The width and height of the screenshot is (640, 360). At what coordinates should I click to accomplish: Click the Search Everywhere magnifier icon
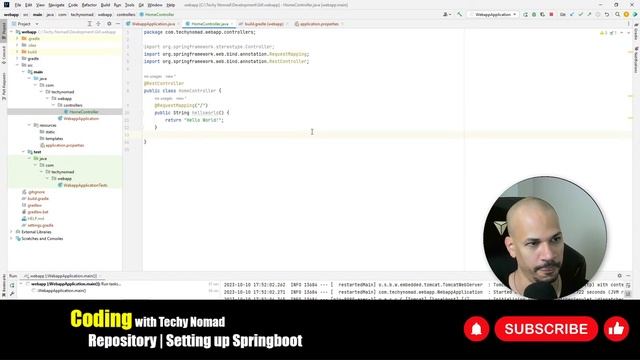(x=618, y=14)
